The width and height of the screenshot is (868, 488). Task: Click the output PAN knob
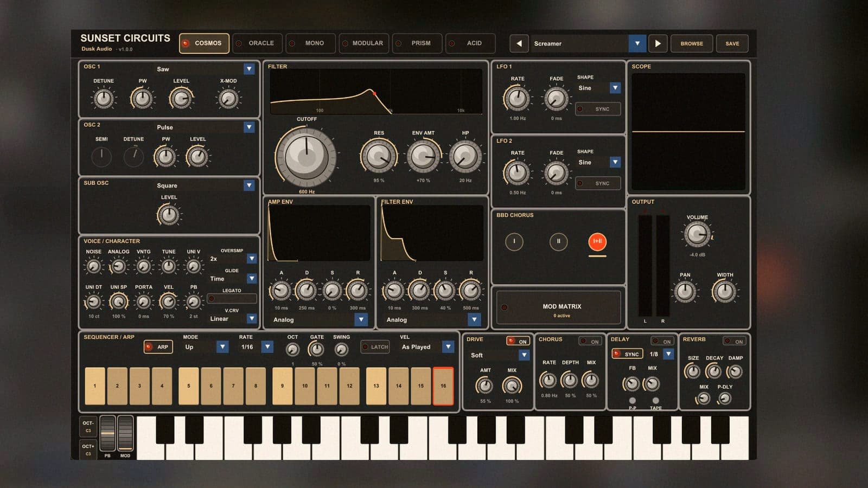coord(685,292)
